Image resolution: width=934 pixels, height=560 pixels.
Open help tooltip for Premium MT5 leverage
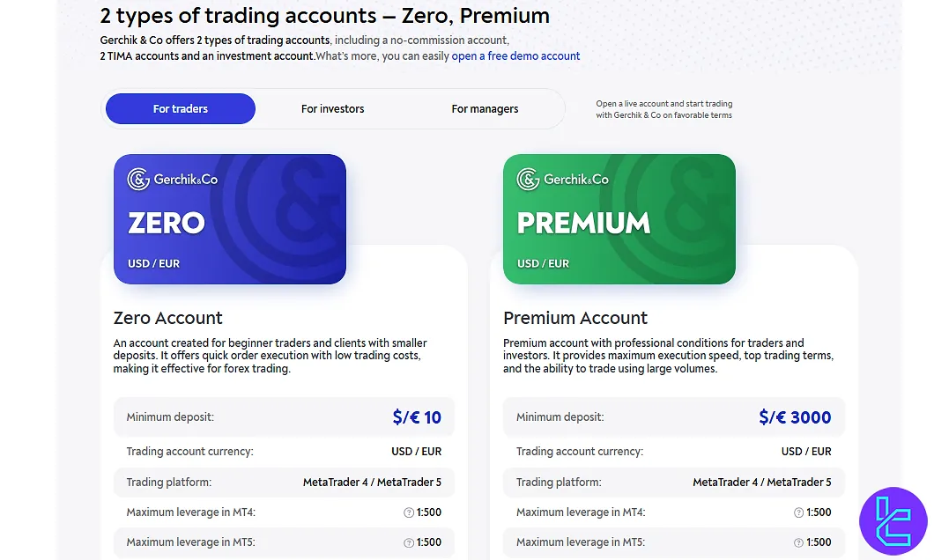pyautogui.click(x=797, y=542)
